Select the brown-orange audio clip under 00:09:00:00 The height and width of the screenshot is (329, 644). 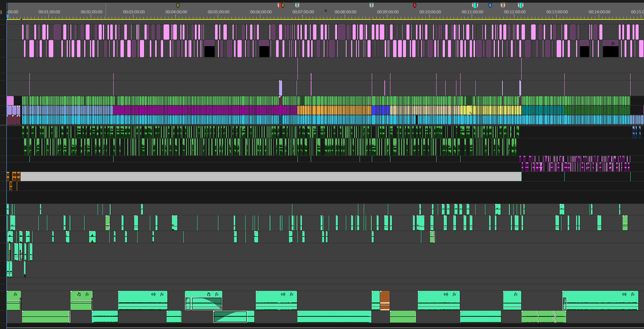pyautogui.click(x=384, y=300)
